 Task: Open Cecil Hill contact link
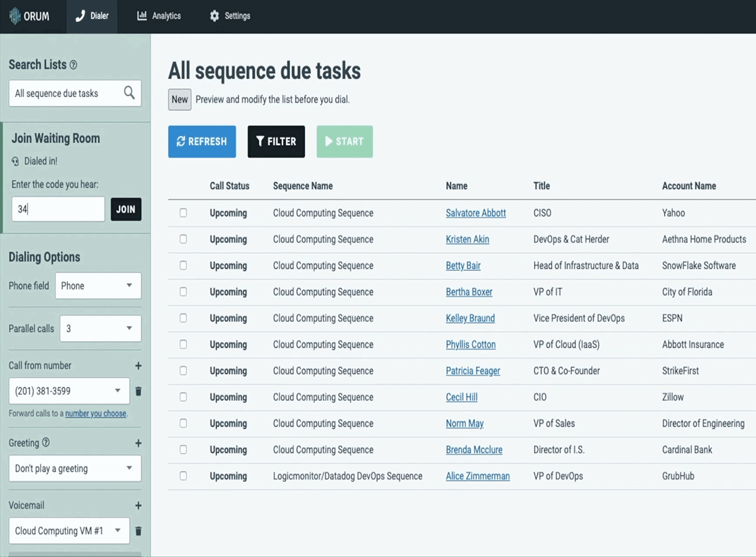tap(462, 397)
